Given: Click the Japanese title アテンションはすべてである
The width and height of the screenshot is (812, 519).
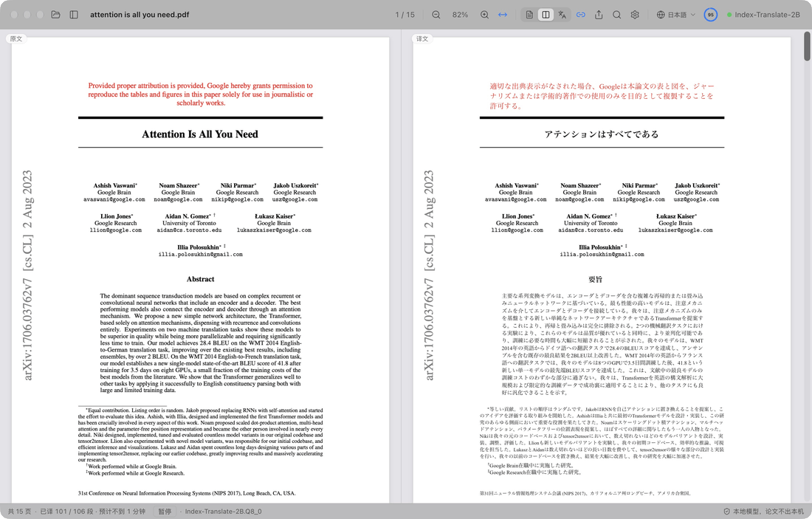Looking at the screenshot, I should pyautogui.click(x=601, y=134).
